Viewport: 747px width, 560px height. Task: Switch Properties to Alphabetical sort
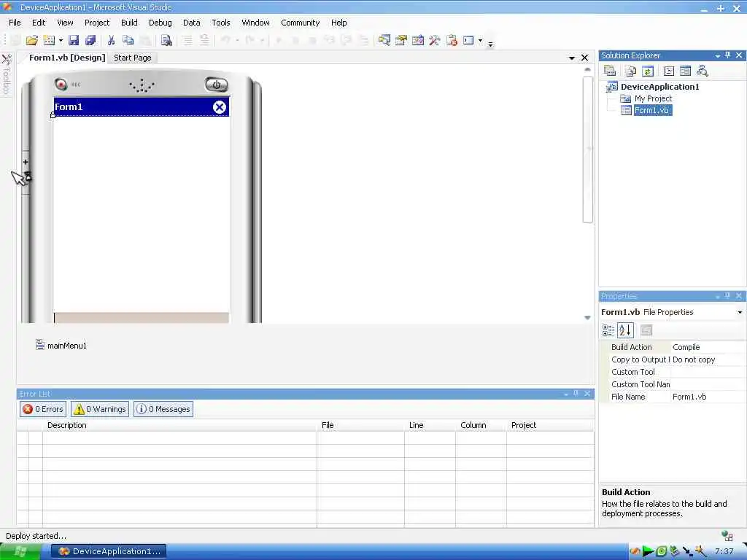(x=625, y=330)
